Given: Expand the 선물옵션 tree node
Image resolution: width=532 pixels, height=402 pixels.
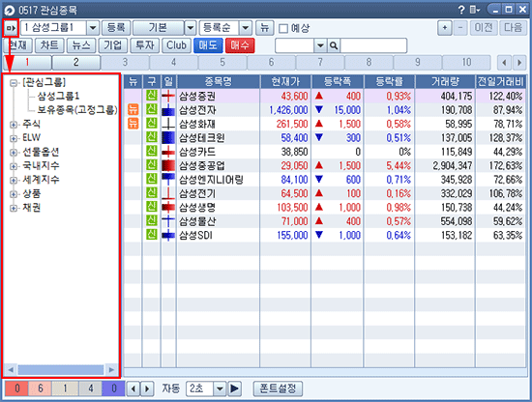Looking at the screenshot, I should click(14, 152).
